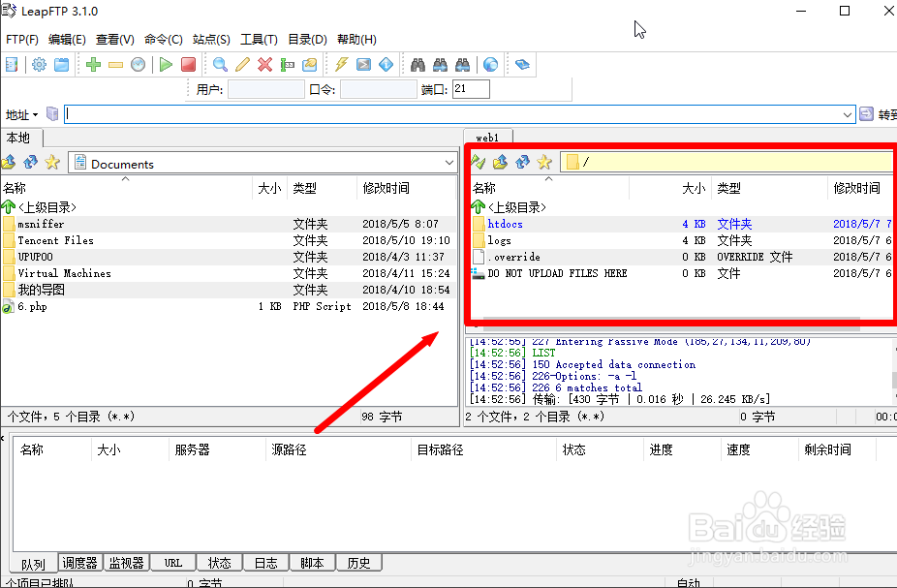The width and height of the screenshot is (897, 588).
Task: Open the settings gear icon in toolbar
Action: coord(39,65)
